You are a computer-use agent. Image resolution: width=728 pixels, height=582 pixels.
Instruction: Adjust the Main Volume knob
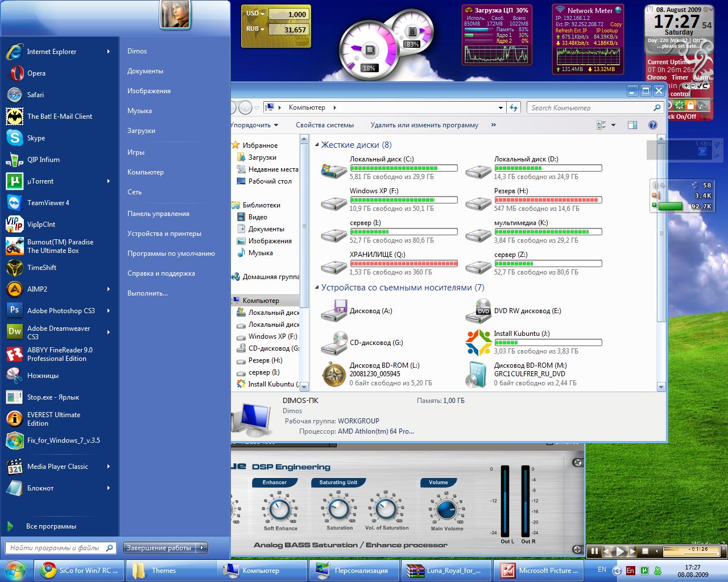pyautogui.click(x=446, y=509)
